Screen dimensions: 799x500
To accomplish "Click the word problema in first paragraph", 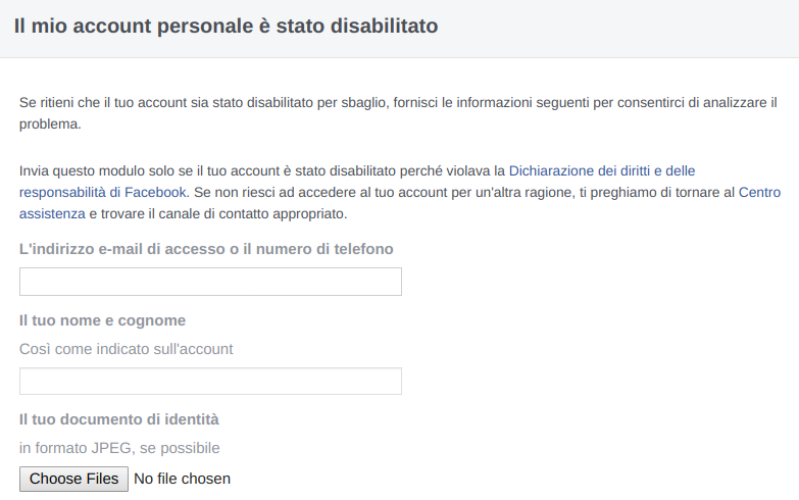I will (50, 124).
